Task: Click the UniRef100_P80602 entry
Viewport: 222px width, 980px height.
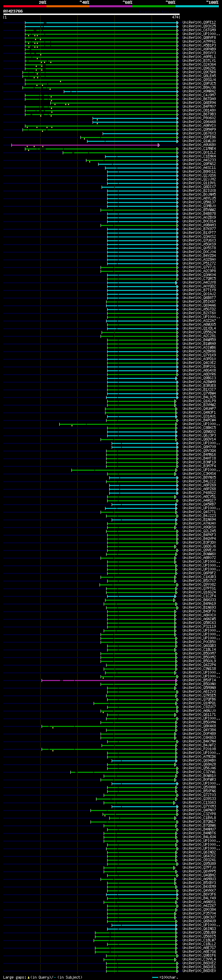Action: click(199, 118)
